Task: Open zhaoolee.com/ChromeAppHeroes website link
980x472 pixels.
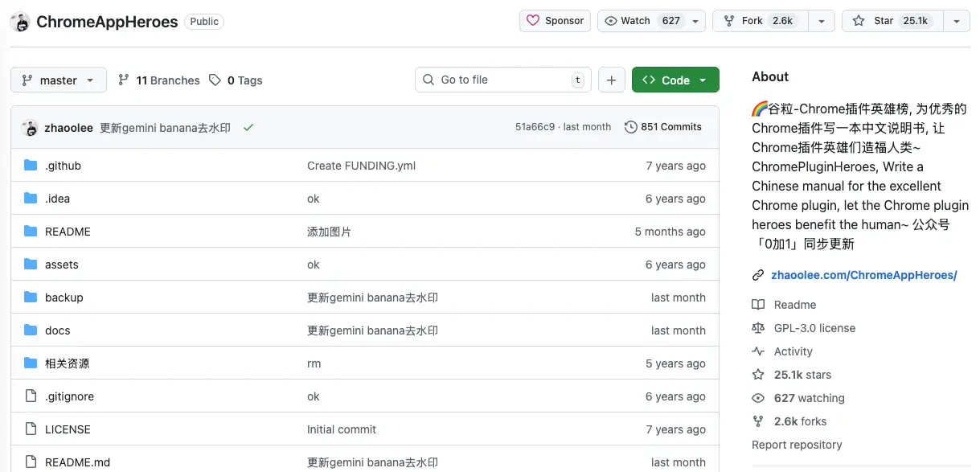Action: click(863, 275)
